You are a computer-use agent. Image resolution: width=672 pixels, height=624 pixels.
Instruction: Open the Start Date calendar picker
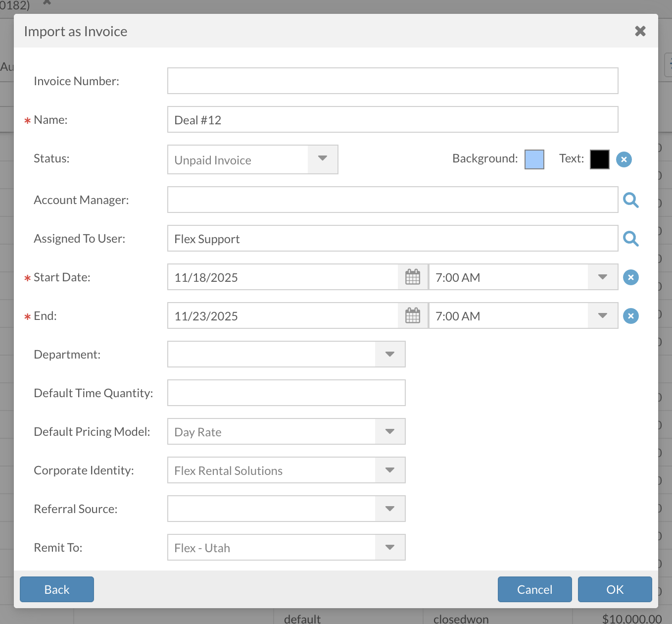[413, 277]
